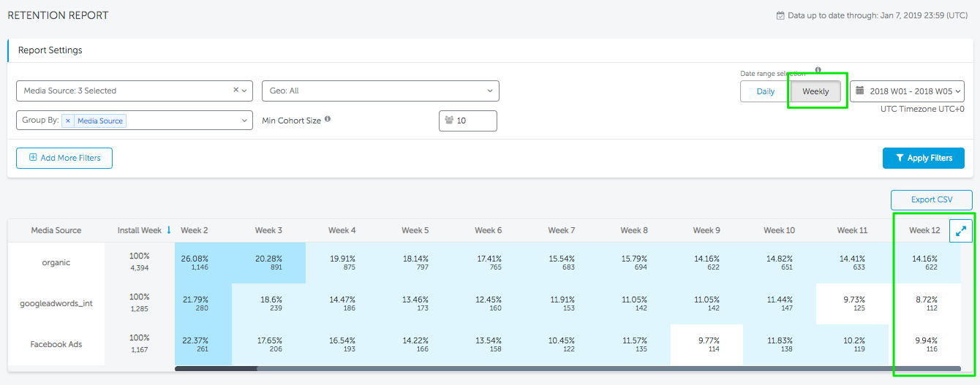Remove the Media Source tag from Group By

[x=68, y=121]
